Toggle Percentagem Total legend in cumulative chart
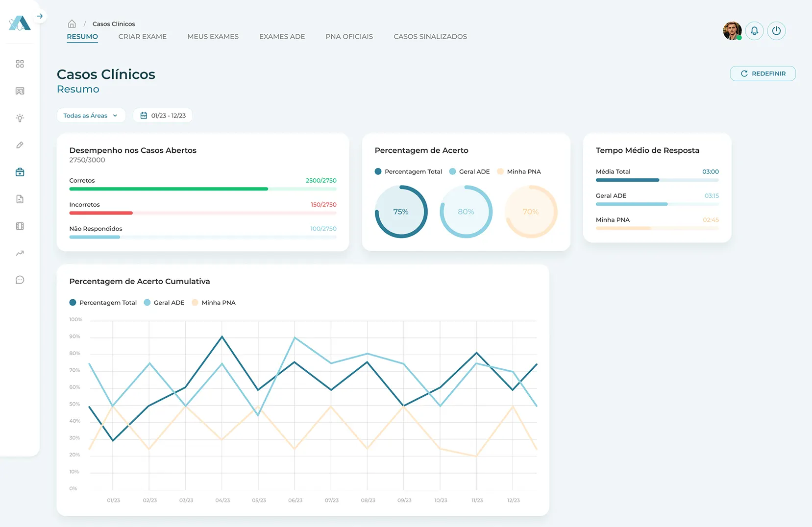 (103, 303)
